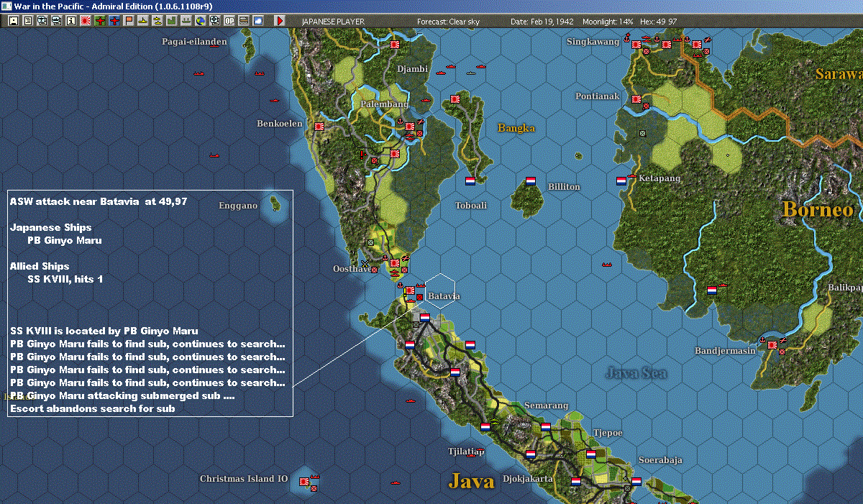The height and width of the screenshot is (504, 863).
Task: Select red ship marker east of Oosthaven
Action: coord(608,265)
